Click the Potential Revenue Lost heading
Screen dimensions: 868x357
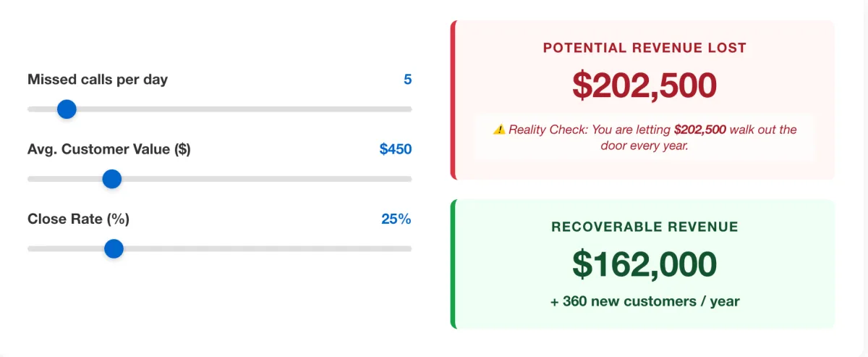[x=644, y=48]
